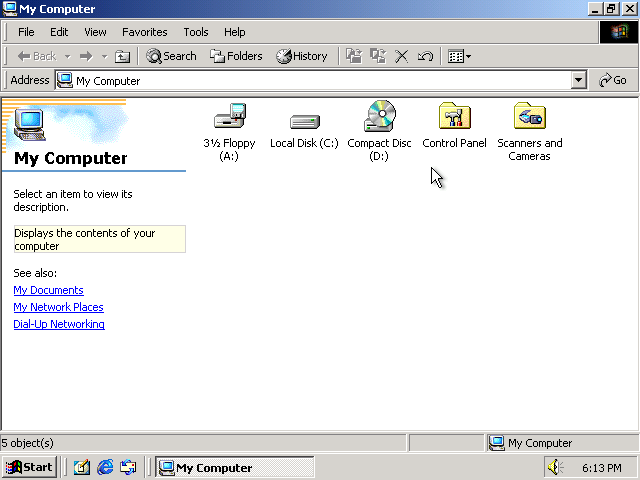
Task: Select the Compact Disc (D:) icon
Action: pos(380,116)
